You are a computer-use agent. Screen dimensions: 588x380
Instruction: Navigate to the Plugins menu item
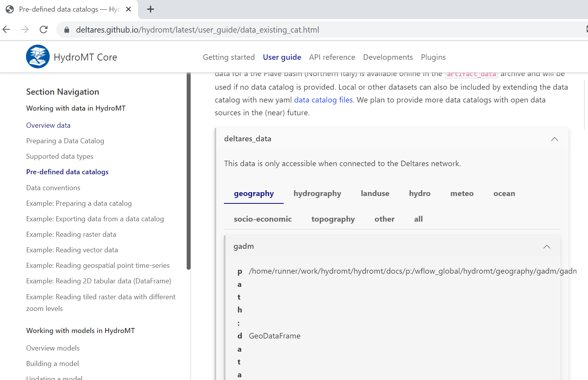pyautogui.click(x=433, y=57)
